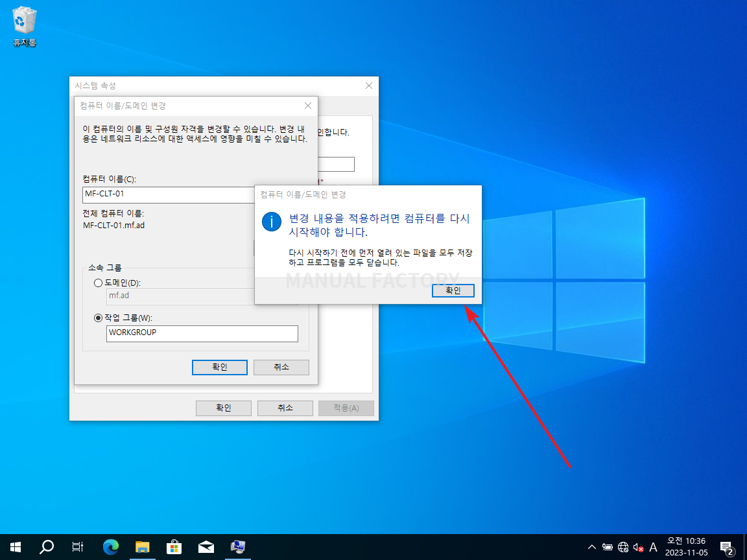Screen dimensions: 747x560
Task: Show hidden system tray icons
Action: pos(591,547)
